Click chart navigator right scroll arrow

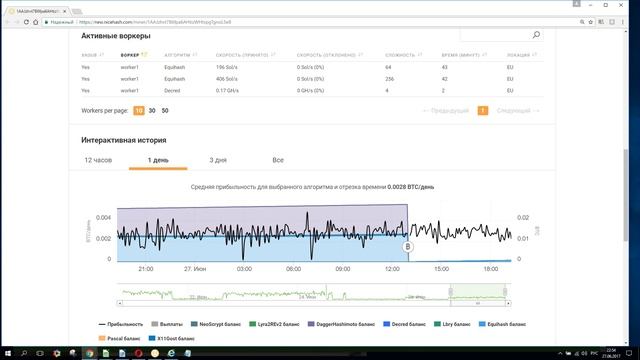point(508,303)
